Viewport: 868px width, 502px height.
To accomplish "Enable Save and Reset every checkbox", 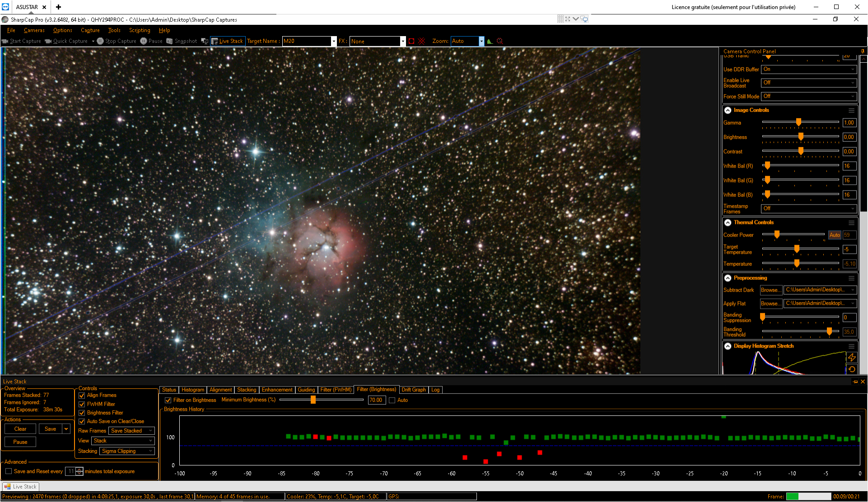I will click(x=9, y=471).
